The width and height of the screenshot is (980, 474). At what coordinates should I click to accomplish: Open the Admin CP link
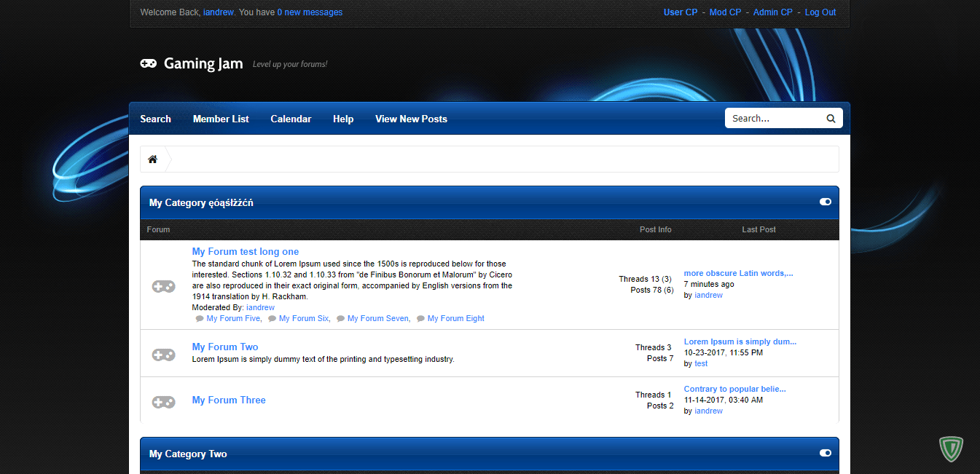[x=772, y=12]
